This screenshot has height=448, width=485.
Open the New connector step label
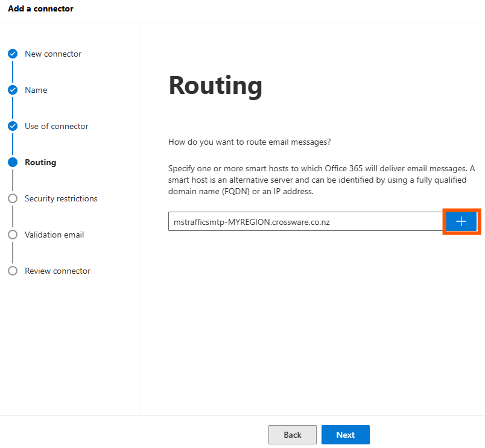[x=53, y=54]
